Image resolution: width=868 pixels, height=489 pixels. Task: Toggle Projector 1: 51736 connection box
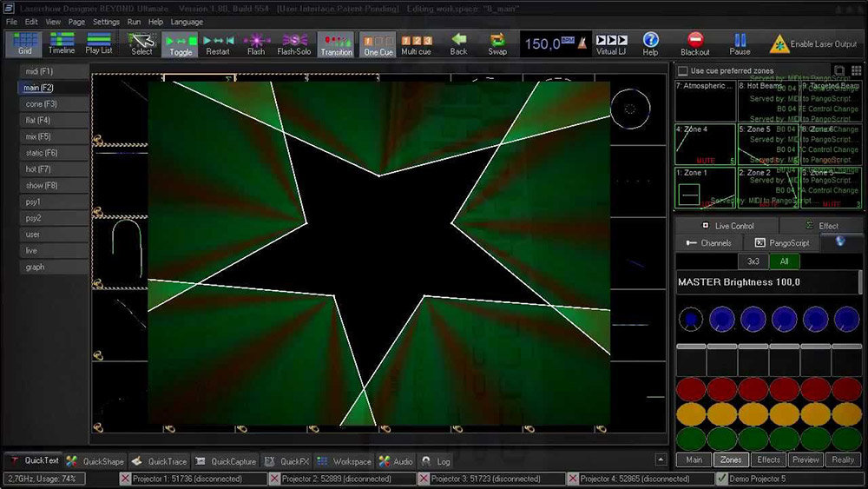[126, 479]
